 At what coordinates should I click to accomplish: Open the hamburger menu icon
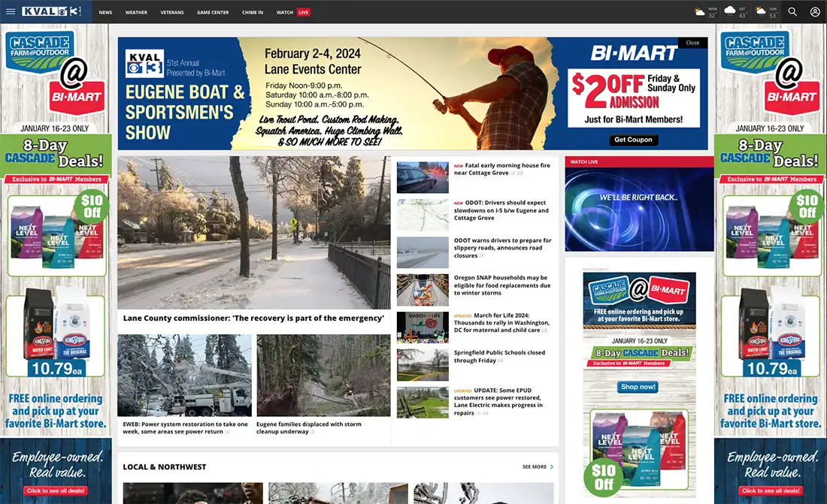point(11,11)
